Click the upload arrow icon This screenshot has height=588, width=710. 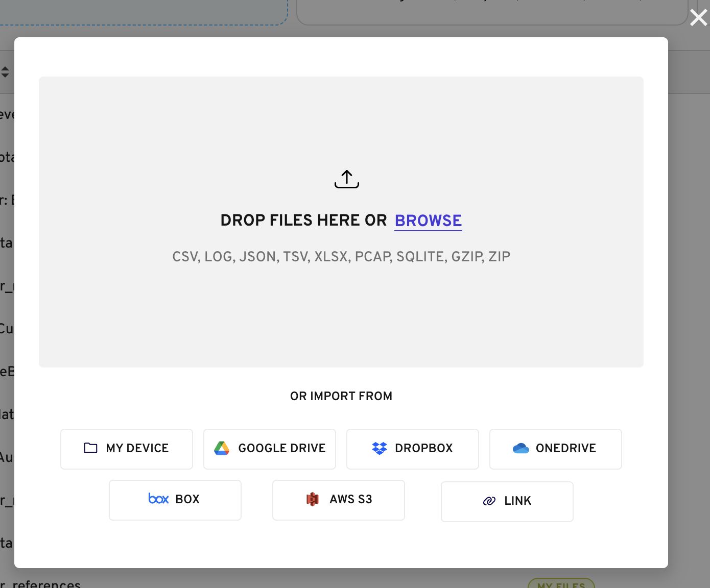(347, 179)
